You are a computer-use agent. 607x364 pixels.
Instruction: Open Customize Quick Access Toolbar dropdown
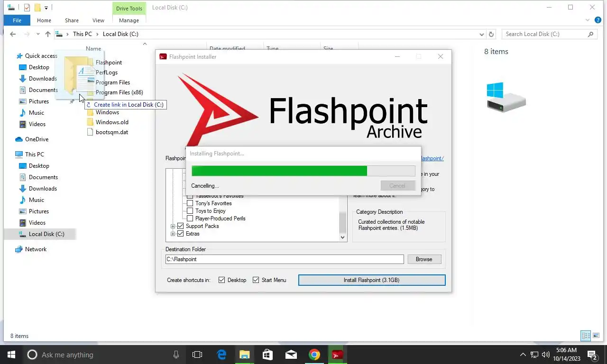[x=46, y=8]
